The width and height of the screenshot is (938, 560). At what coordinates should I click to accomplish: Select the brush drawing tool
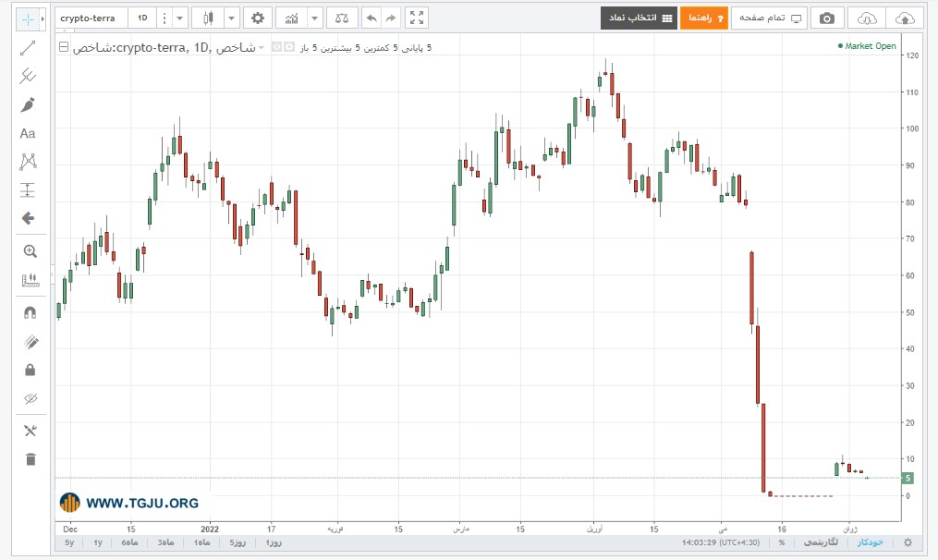click(28, 104)
